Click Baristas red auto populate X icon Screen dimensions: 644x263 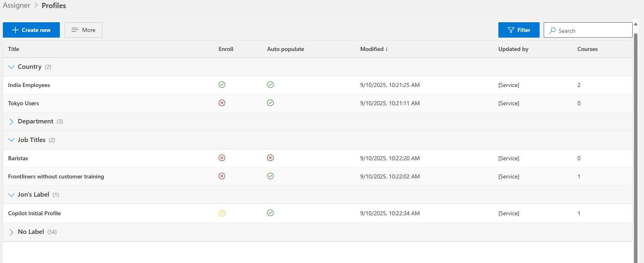pyautogui.click(x=270, y=158)
